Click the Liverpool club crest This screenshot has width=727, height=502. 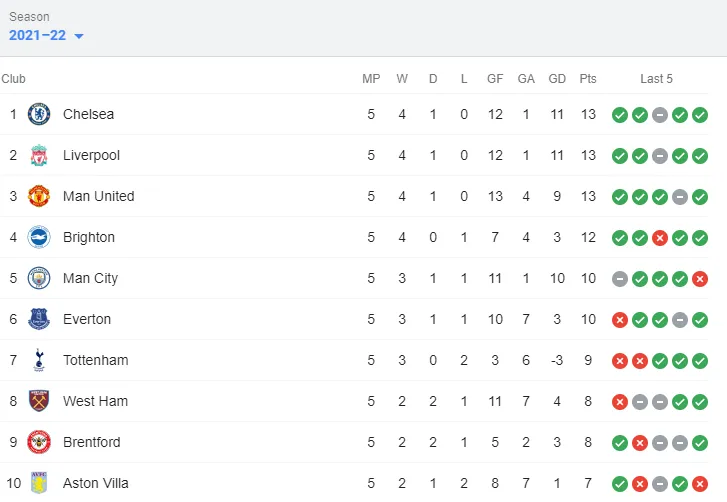39,155
